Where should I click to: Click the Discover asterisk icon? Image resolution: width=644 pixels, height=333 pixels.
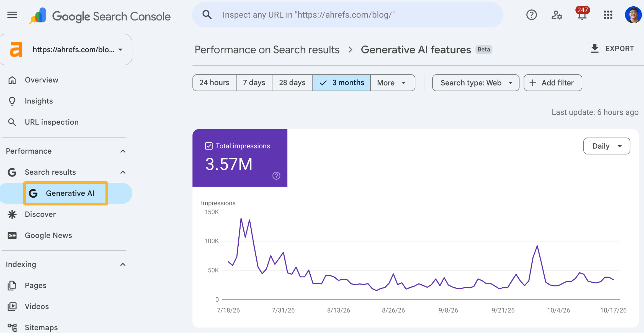point(12,214)
